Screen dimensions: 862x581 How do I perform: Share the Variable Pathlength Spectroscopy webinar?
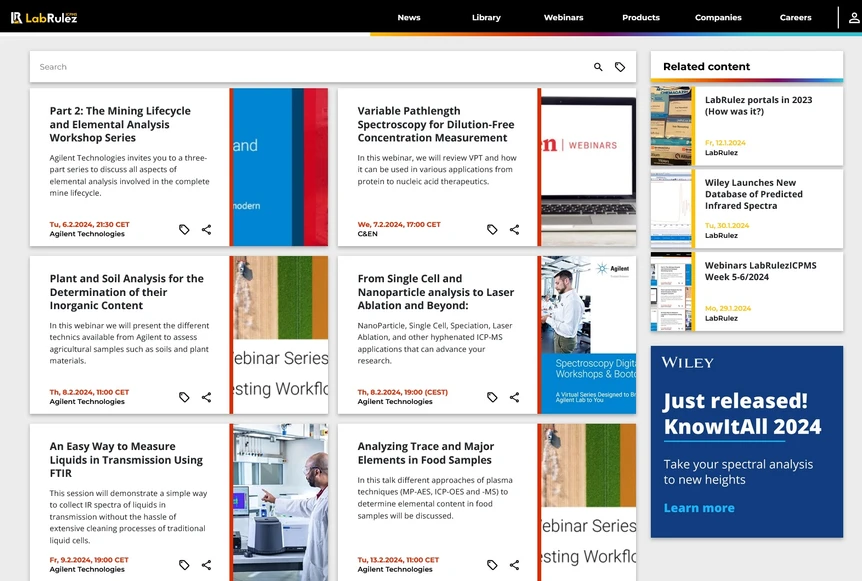pos(514,229)
